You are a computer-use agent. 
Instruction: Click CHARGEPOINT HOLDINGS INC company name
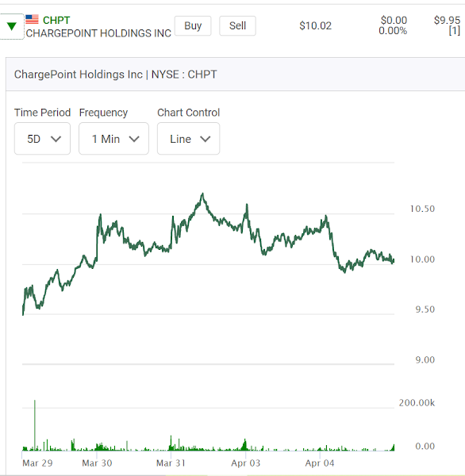(98, 33)
